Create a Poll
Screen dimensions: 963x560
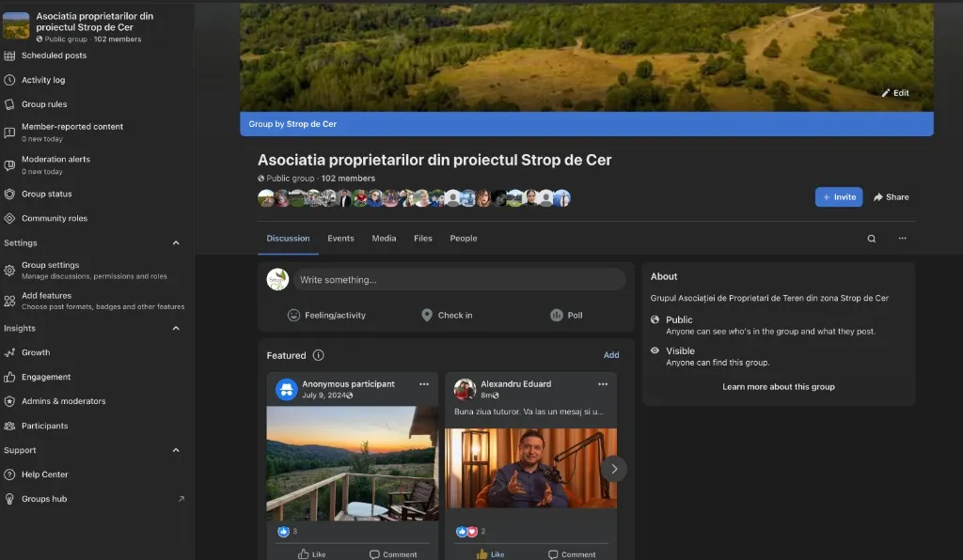coord(566,316)
